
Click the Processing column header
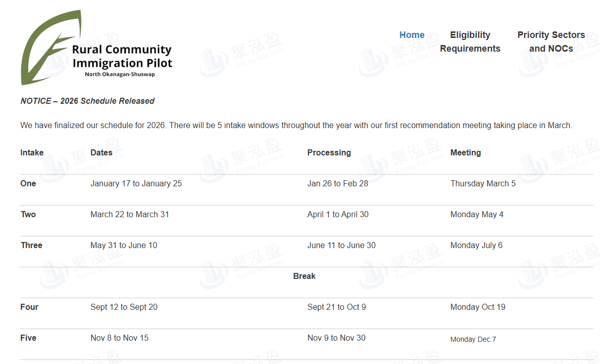coord(329,152)
